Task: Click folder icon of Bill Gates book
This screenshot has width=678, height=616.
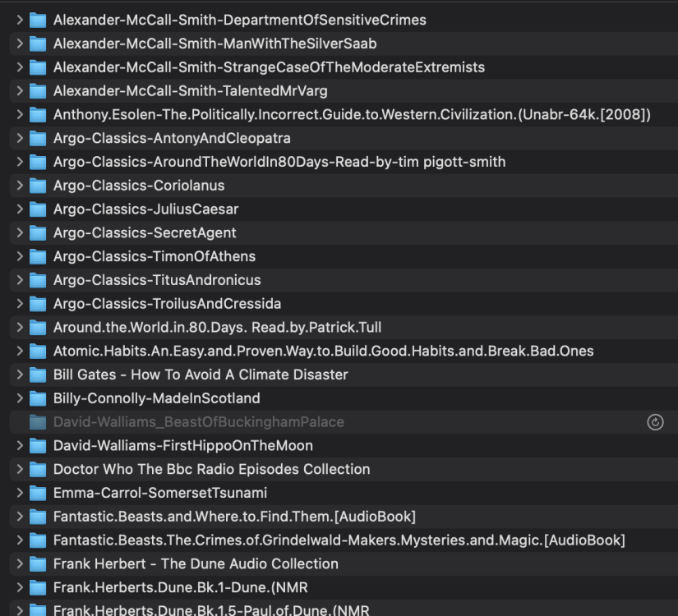Action: [x=38, y=375]
